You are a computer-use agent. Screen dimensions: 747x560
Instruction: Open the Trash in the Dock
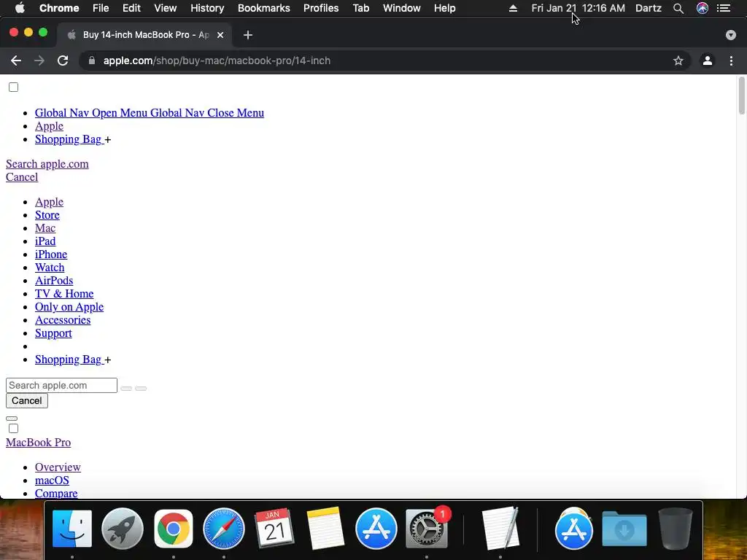point(675,529)
